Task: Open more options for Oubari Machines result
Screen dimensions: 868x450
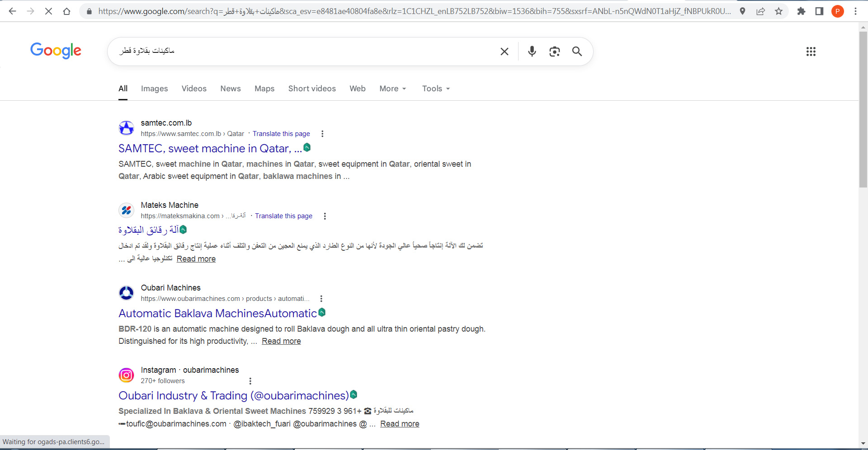Action: [321, 299]
